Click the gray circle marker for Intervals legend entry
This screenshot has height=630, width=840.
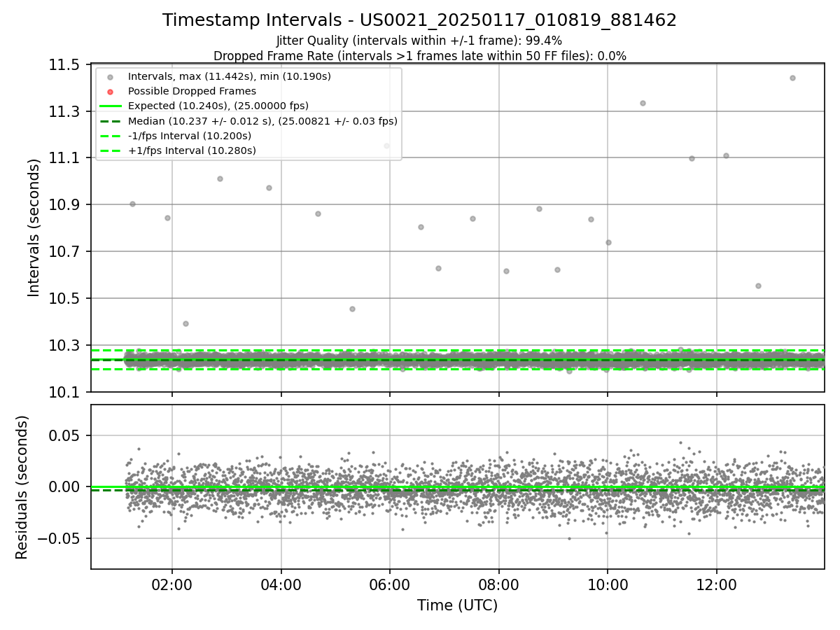pos(110,76)
